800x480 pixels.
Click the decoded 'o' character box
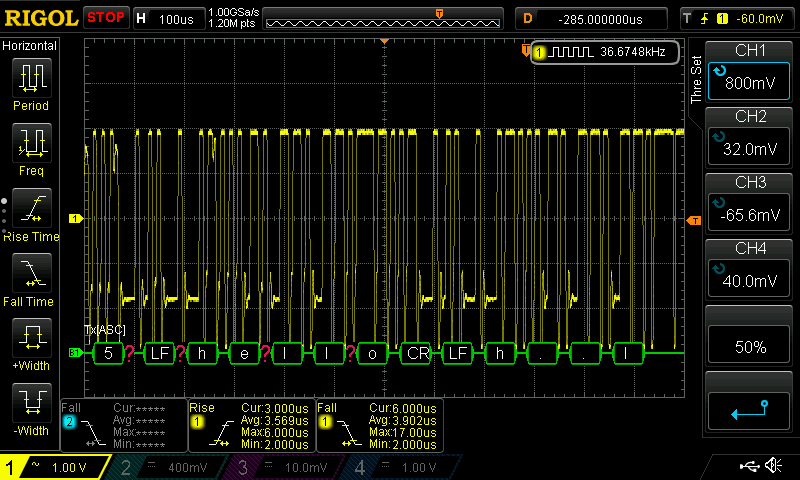click(372, 353)
